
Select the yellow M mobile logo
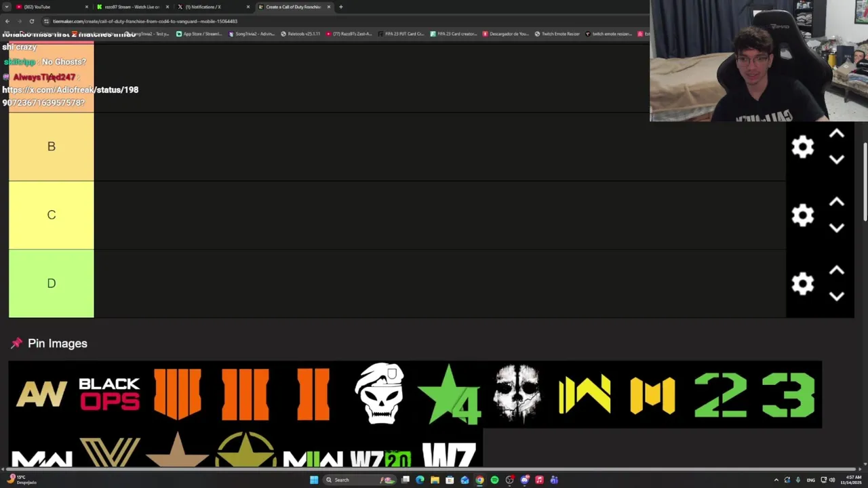click(x=652, y=394)
